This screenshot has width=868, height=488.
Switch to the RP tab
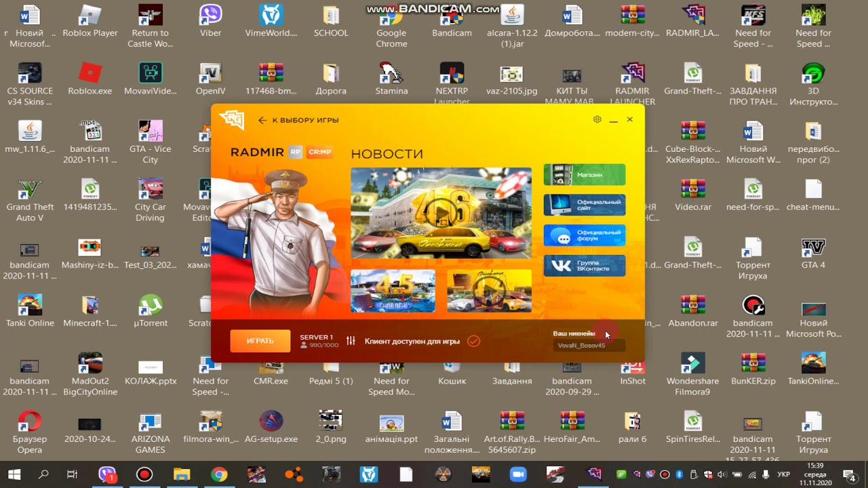pos(295,152)
